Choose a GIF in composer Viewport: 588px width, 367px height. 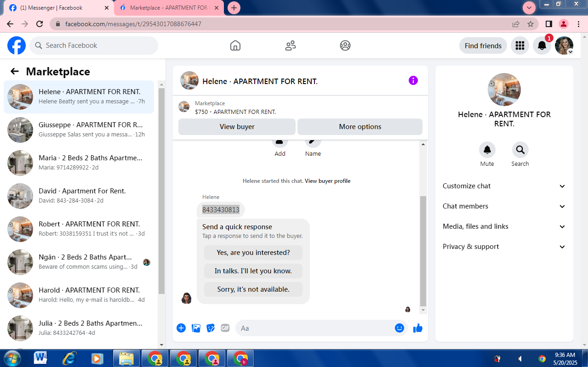tap(225, 328)
